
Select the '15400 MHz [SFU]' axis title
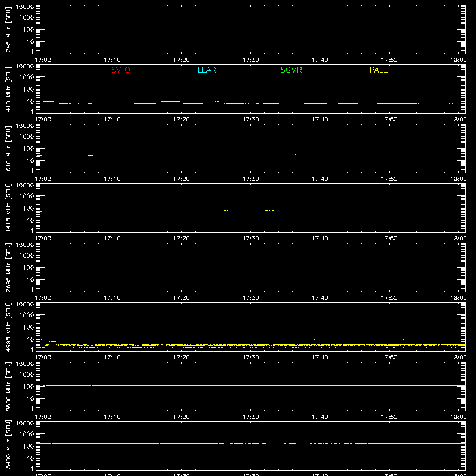8,446
